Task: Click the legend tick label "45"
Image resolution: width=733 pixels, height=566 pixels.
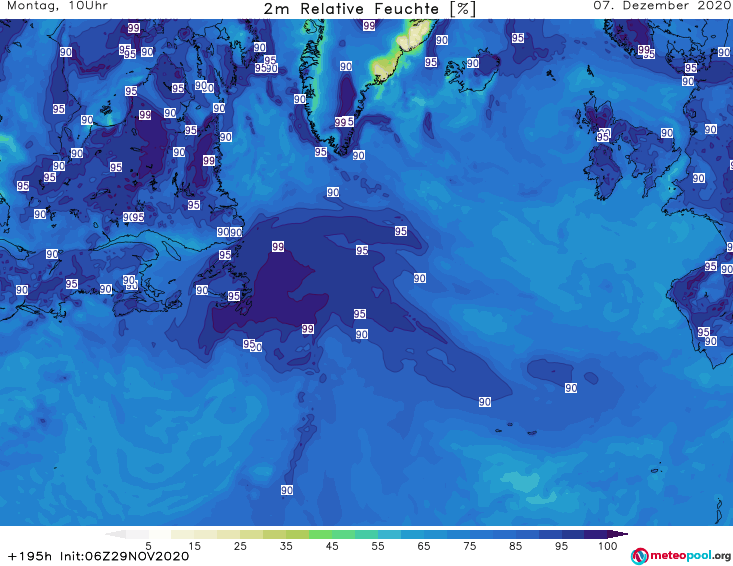Action: pos(332,546)
